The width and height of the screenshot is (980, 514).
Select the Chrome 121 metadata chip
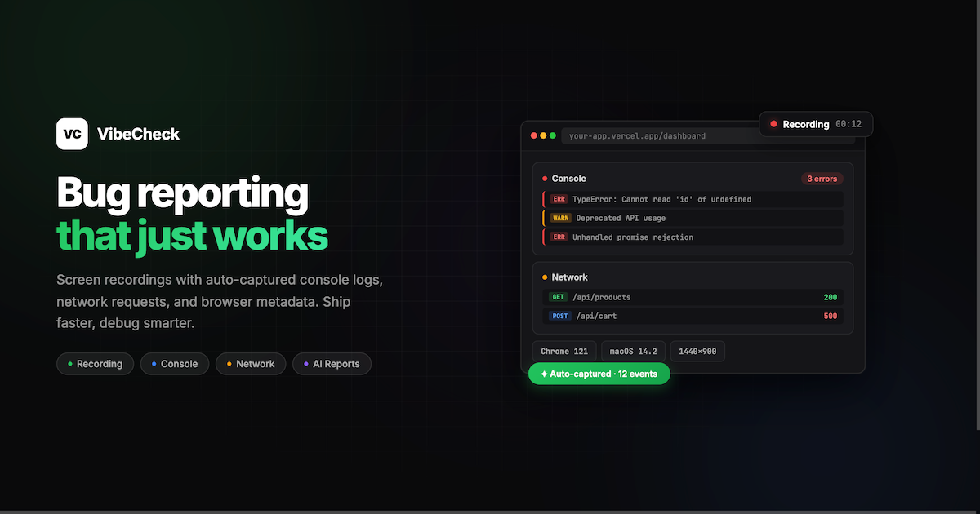564,351
